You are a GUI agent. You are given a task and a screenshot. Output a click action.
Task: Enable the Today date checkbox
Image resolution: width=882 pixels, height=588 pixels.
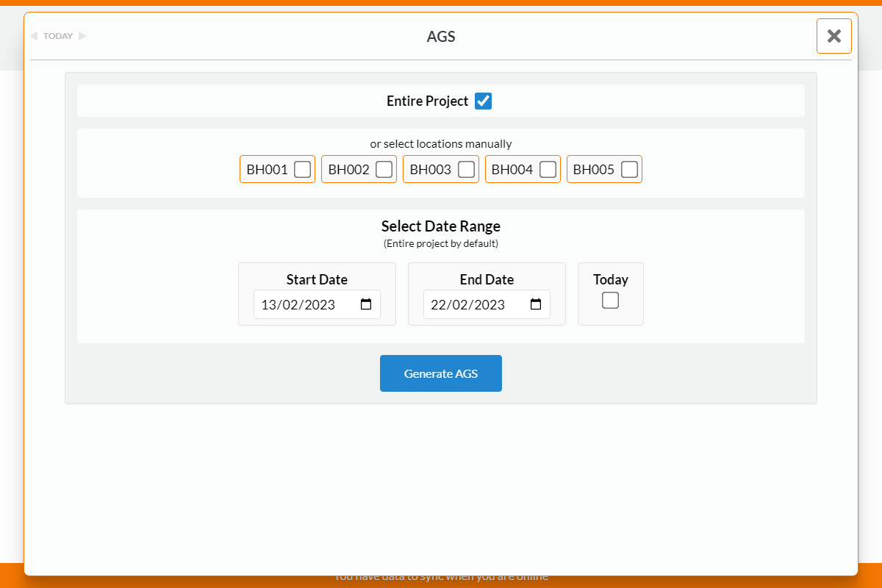[610, 301]
